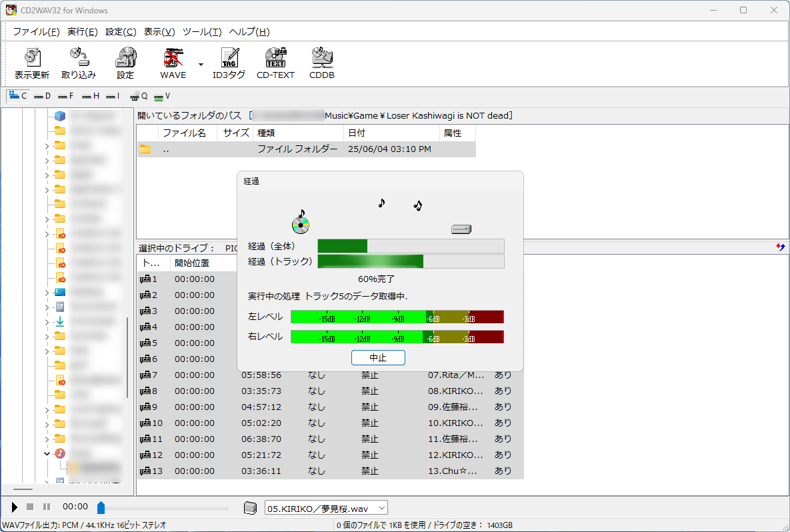Select track 4 row icon
Image resolution: width=790 pixels, height=532 pixels.
[x=145, y=327]
